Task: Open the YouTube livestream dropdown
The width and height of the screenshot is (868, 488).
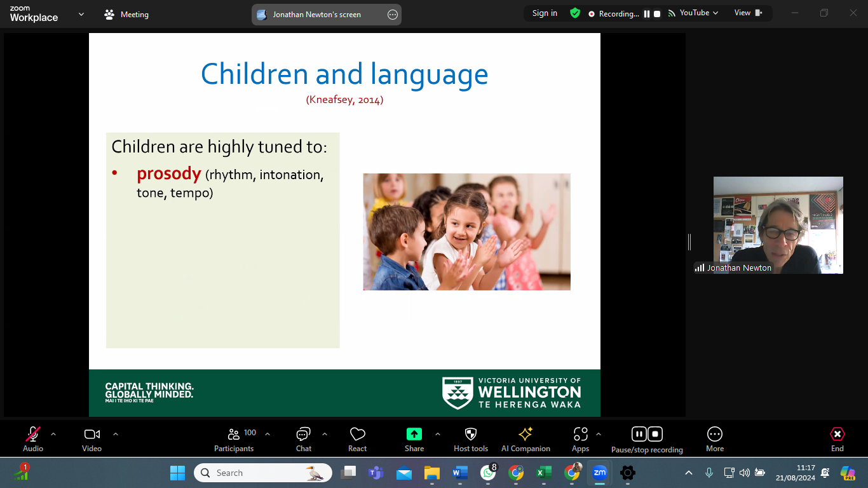Action: 693,13
